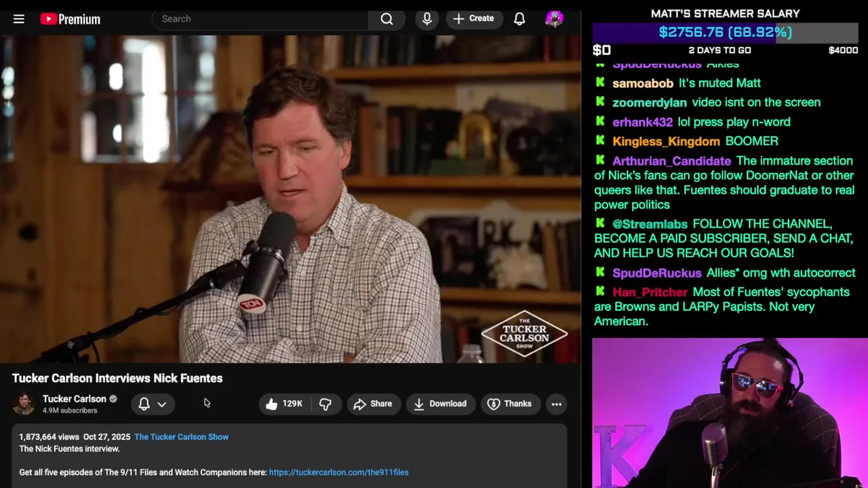This screenshot has width=868, height=488.
Task: Open the account avatar menu
Action: pos(554,19)
